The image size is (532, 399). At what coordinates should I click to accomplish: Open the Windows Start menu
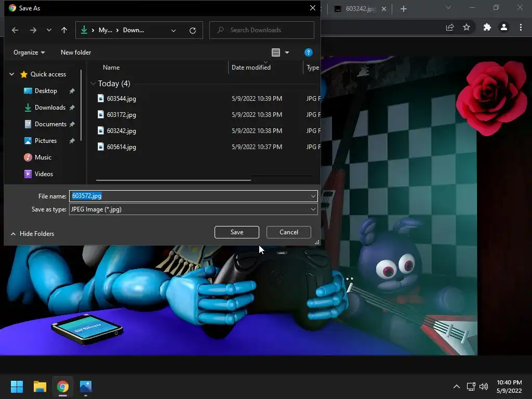click(17, 387)
